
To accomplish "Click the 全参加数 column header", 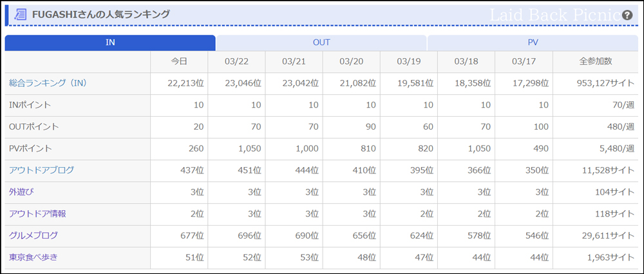I will click(596, 61).
